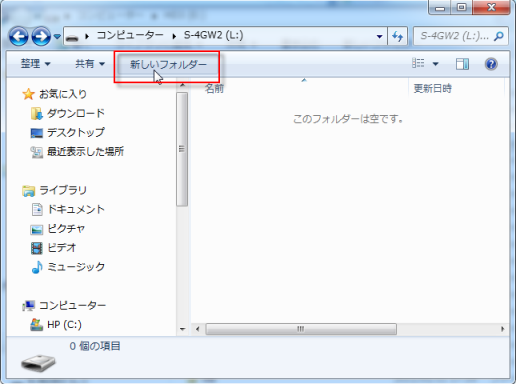
Task: Toggle the preview pane
Action: (462, 64)
